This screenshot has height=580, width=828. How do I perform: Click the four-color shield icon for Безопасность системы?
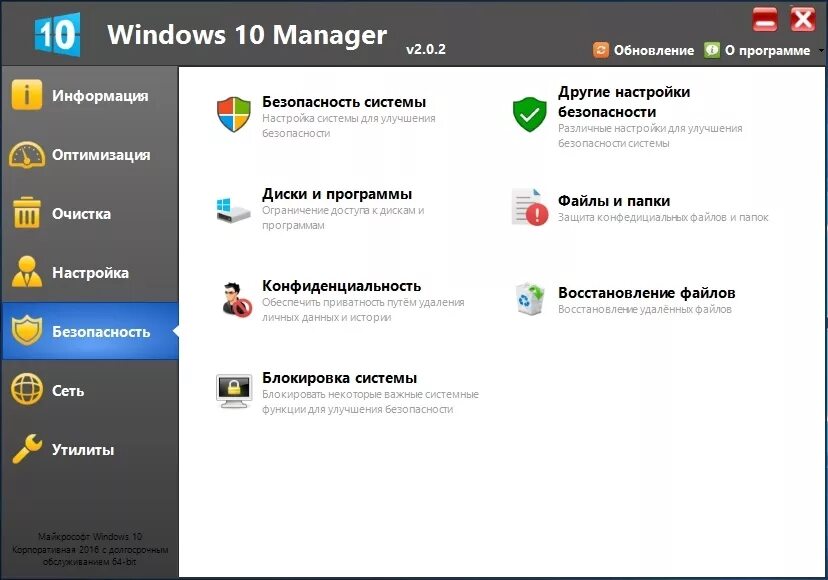tap(233, 114)
